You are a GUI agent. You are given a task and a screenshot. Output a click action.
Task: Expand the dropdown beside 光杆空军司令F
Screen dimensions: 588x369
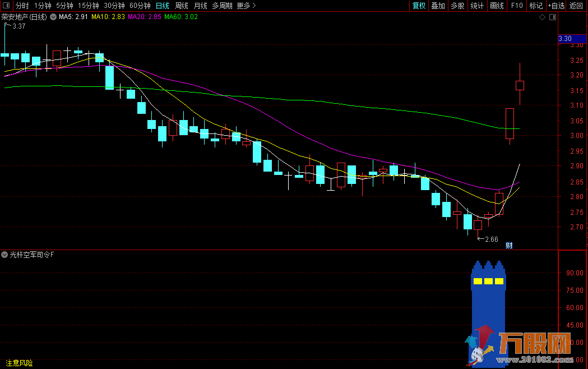[4, 255]
